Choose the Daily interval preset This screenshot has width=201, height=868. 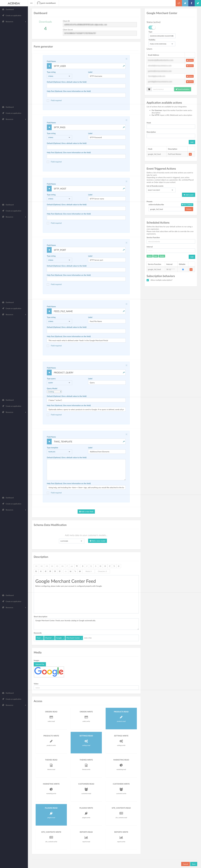click(x=156, y=256)
